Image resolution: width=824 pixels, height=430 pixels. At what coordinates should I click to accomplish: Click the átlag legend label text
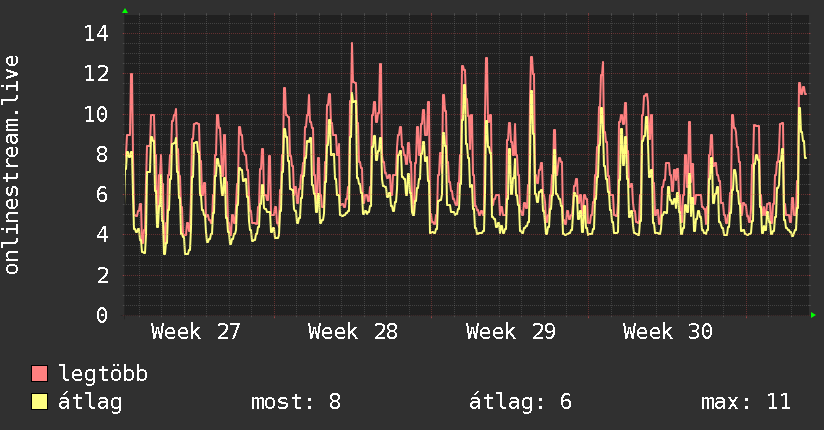(90, 402)
